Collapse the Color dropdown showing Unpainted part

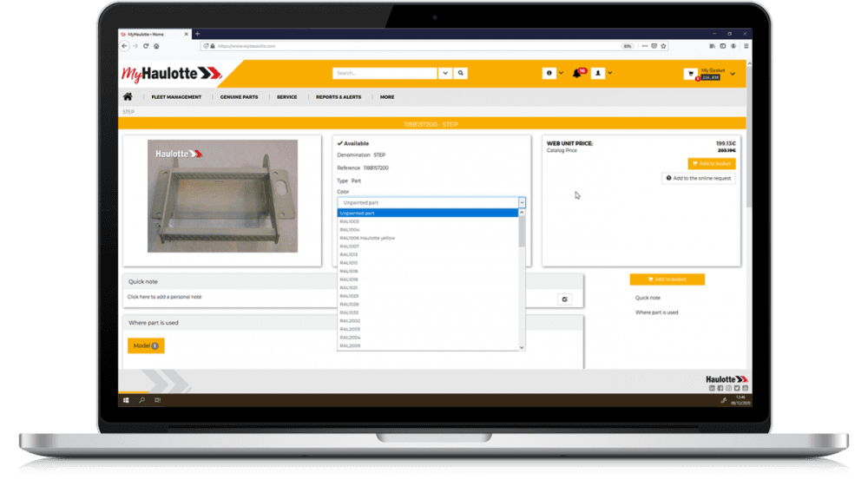[x=522, y=202]
